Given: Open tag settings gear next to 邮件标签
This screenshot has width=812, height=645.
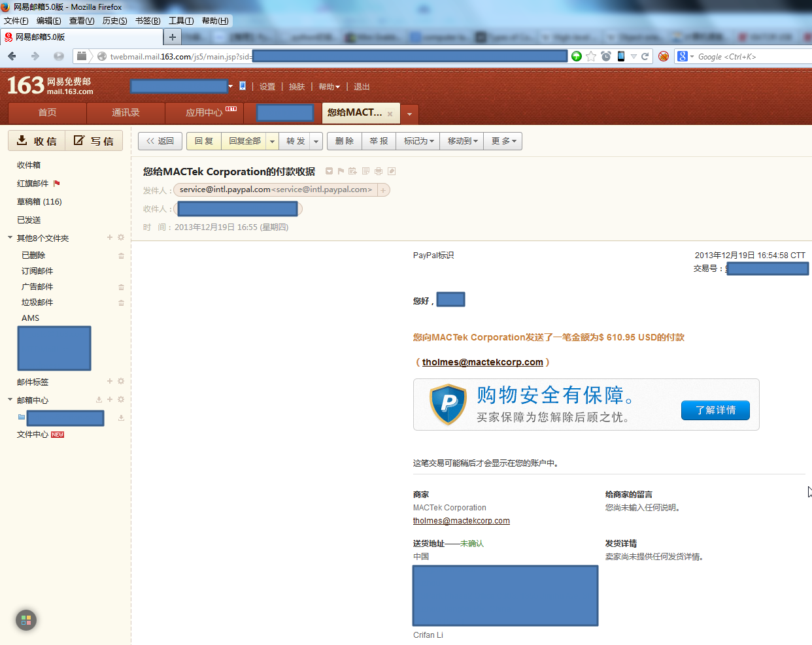Looking at the screenshot, I should pyautogui.click(x=121, y=381).
